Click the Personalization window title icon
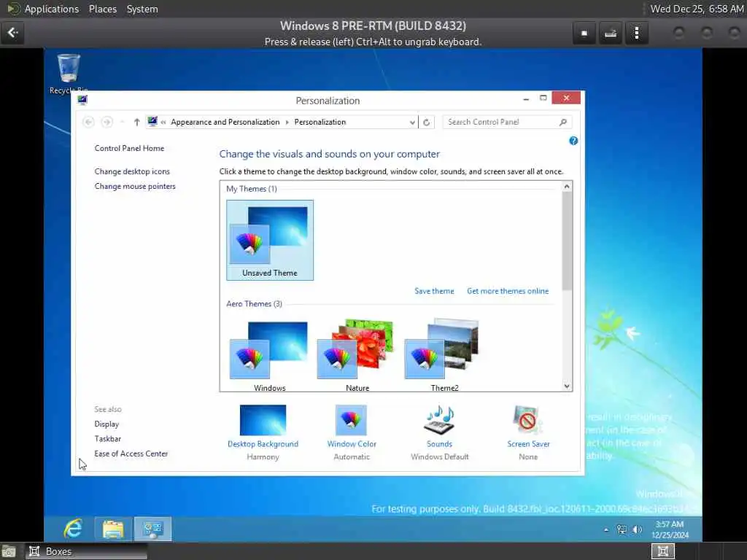 pyautogui.click(x=82, y=99)
